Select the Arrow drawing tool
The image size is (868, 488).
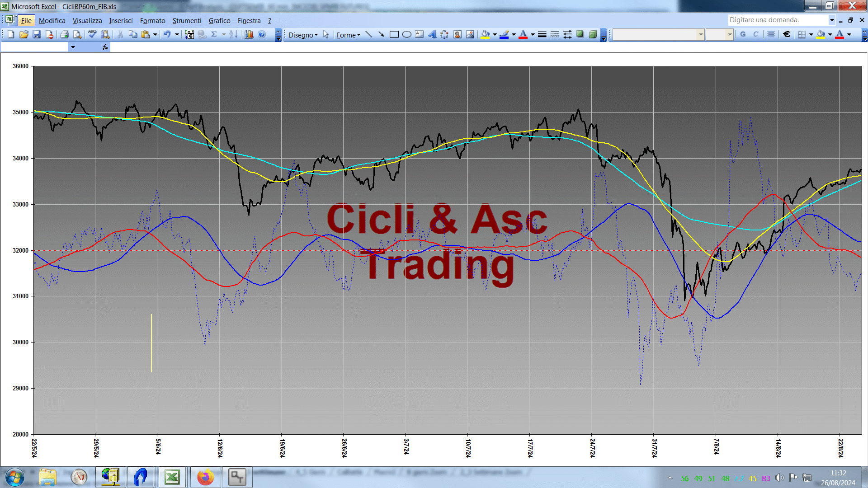click(x=381, y=34)
